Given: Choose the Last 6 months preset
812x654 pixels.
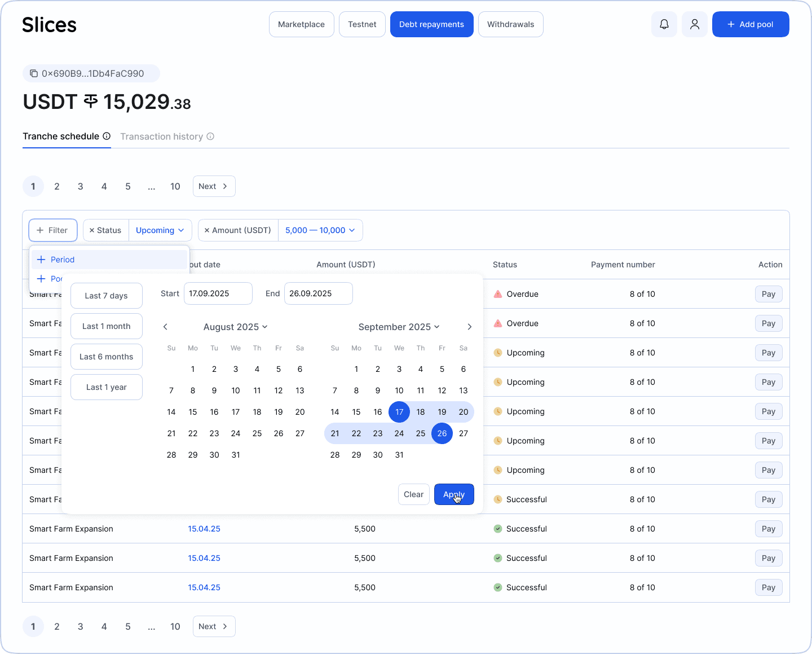Looking at the screenshot, I should pyautogui.click(x=107, y=357).
